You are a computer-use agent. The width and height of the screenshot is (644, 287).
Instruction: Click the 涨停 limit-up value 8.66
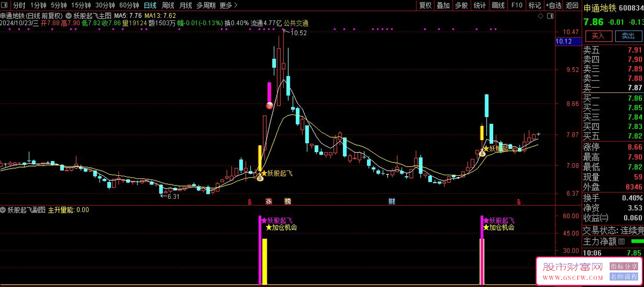click(x=635, y=147)
